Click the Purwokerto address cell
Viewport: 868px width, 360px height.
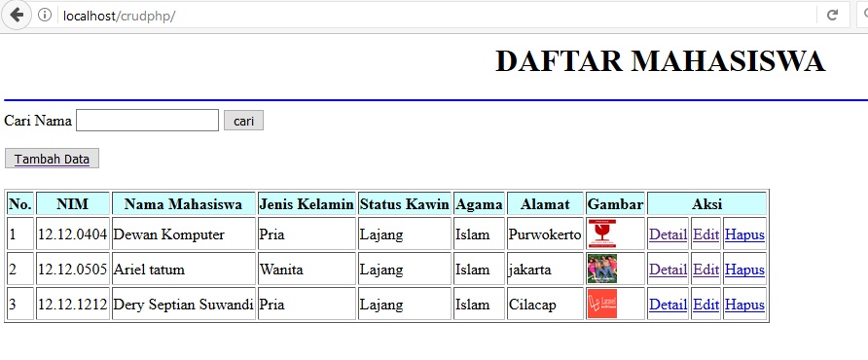[545, 234]
